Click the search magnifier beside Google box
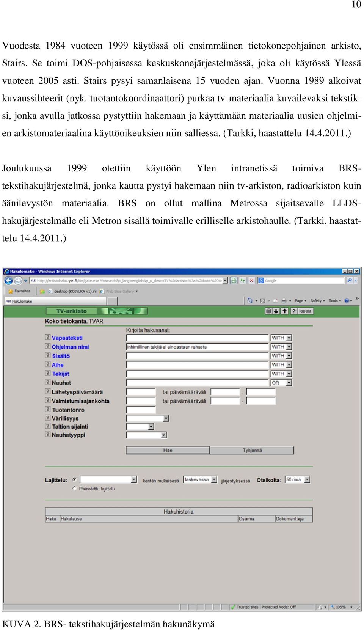Screen dimensions: 364x630 tap(350, 281)
